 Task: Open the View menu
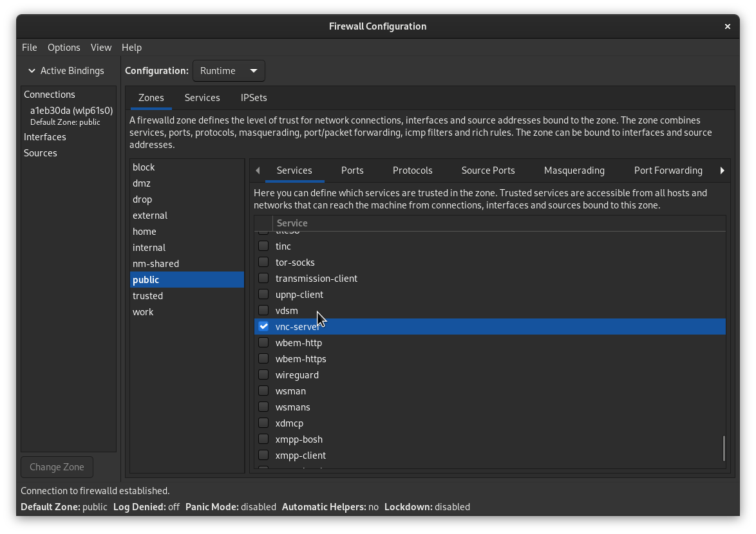point(101,47)
